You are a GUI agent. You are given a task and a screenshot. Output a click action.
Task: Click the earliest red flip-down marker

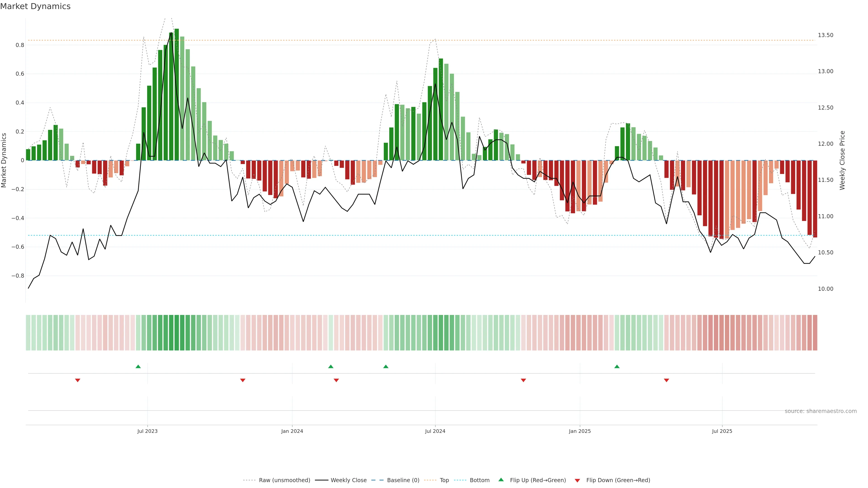point(78,380)
